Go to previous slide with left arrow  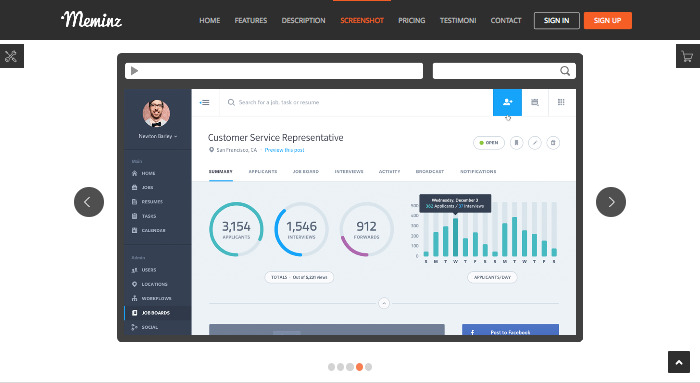click(x=89, y=202)
